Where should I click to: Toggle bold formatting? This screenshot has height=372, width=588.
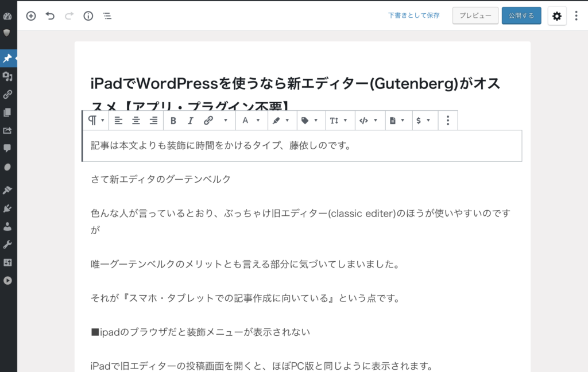click(173, 121)
